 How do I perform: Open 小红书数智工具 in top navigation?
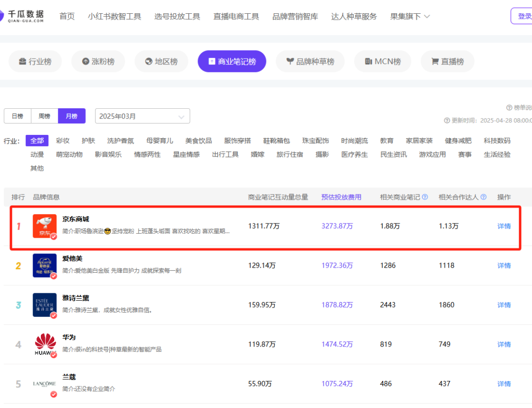click(114, 16)
